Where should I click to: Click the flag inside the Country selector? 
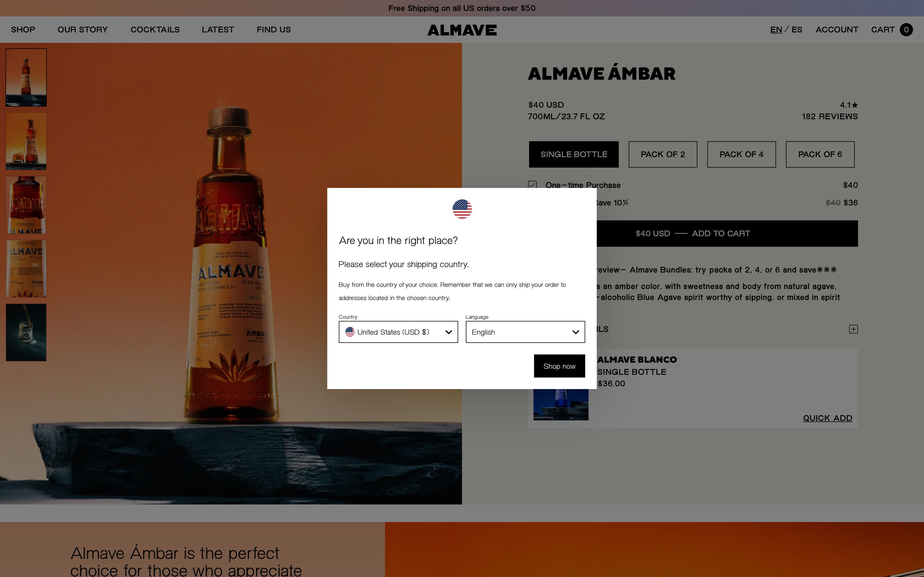coord(351,332)
